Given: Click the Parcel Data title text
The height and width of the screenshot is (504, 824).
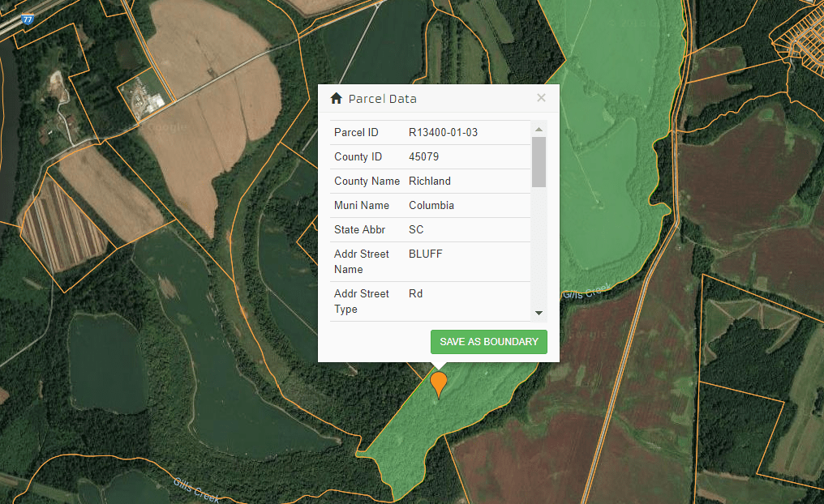Looking at the screenshot, I should 382,99.
